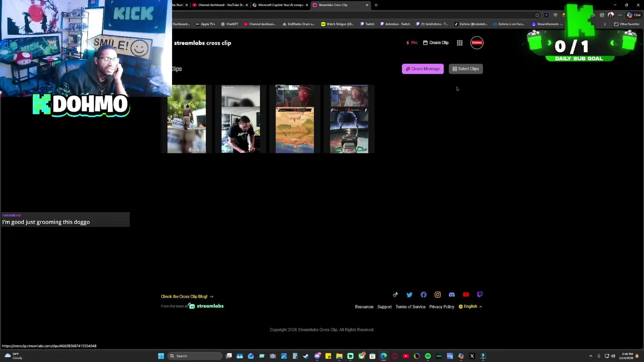Viewport: 644px width, 362px height.
Task: Open the first clip thumbnail with street scene
Action: coord(187,119)
